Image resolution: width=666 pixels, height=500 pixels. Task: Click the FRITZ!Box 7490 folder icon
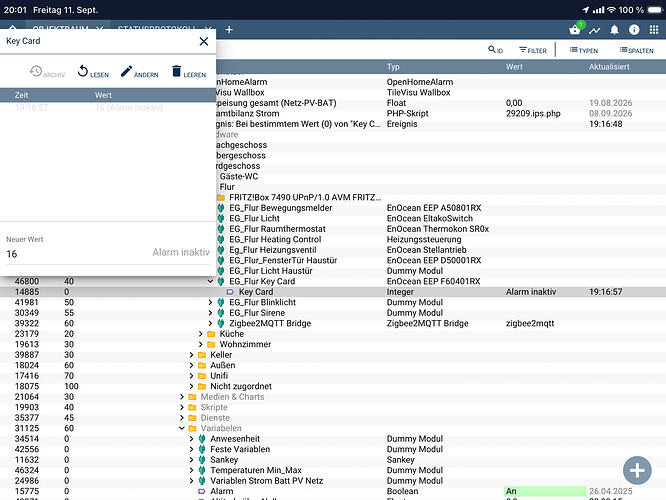[x=221, y=198]
